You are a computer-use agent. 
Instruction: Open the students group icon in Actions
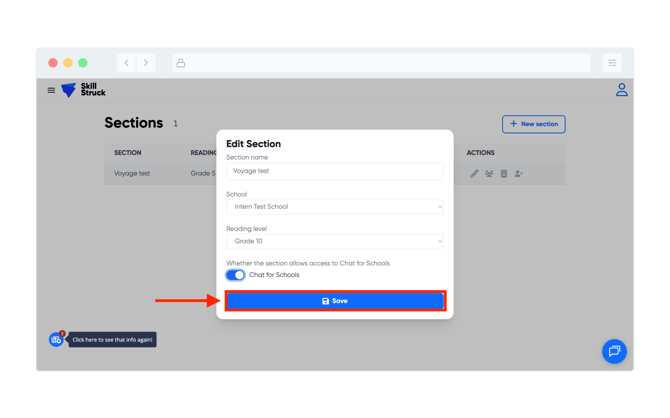pyautogui.click(x=489, y=174)
